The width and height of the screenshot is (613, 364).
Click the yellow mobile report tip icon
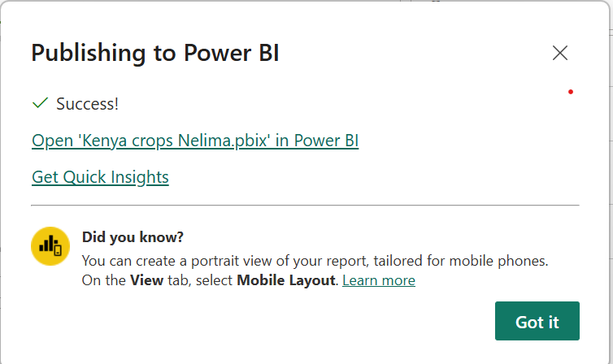pos(50,245)
